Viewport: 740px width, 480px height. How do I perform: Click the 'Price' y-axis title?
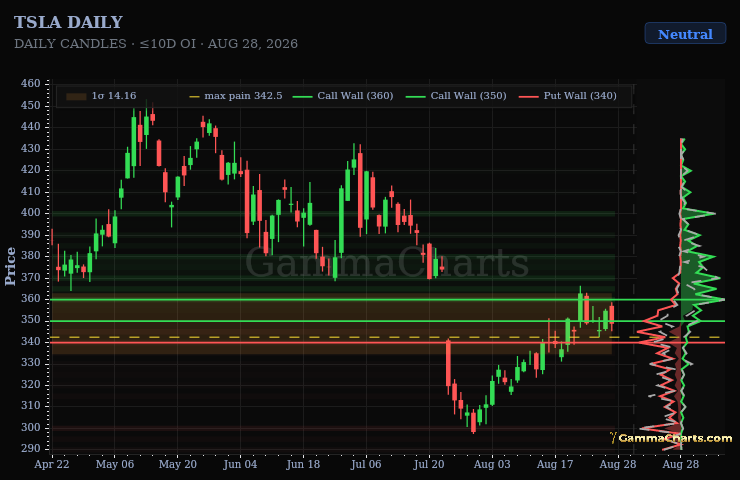point(10,266)
